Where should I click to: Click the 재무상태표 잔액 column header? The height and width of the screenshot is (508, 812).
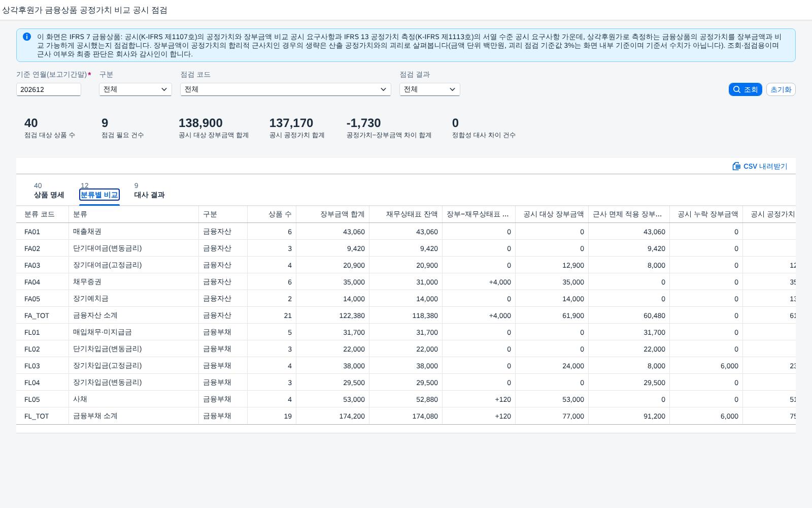pos(406,214)
